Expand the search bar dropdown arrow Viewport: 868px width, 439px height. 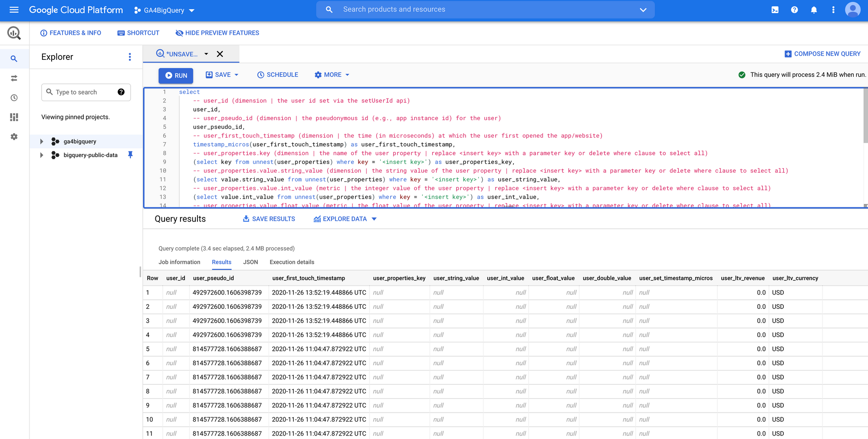click(x=643, y=10)
